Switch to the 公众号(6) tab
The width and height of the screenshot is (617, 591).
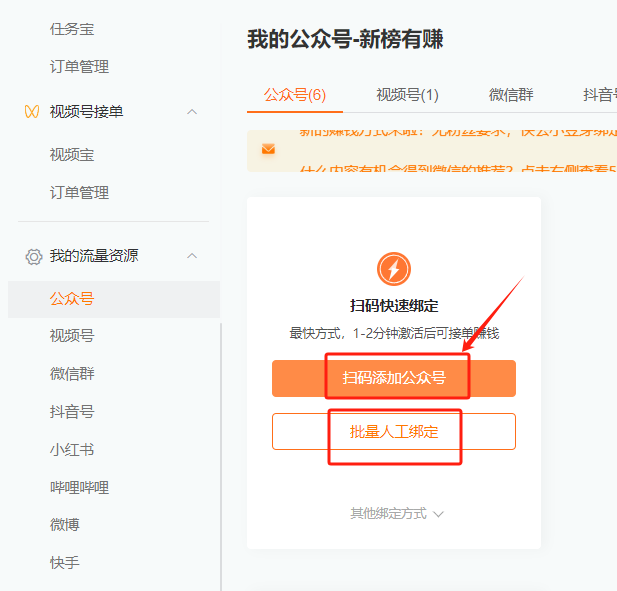click(x=295, y=95)
